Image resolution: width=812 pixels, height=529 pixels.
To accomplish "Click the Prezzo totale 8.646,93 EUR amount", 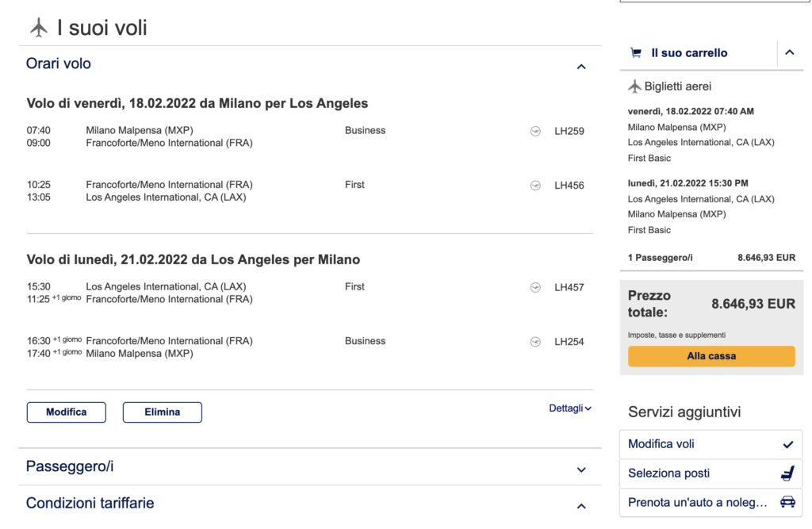I will [753, 304].
